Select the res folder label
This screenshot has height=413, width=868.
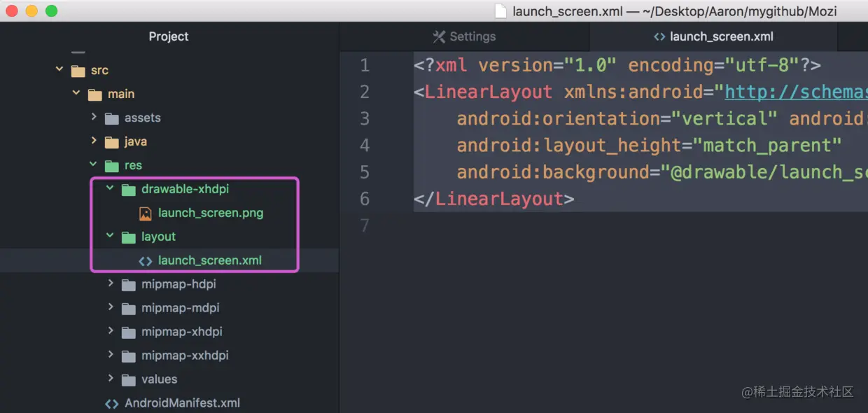coord(133,165)
